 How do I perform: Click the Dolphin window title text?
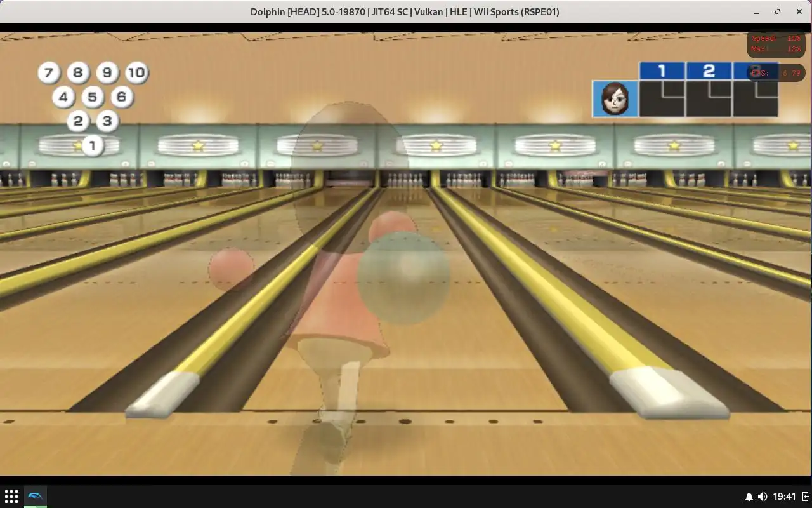click(405, 11)
